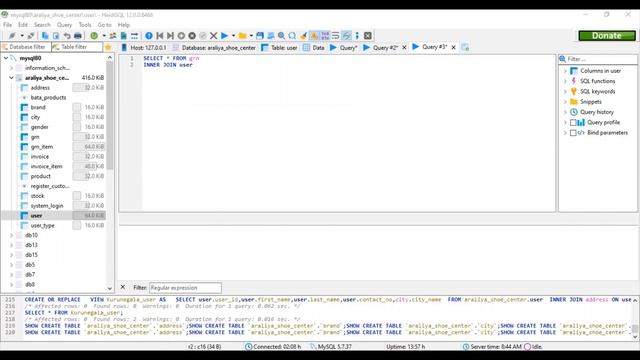Select the invoice_item table
Screen dimensions: 640x360
pos(47,166)
